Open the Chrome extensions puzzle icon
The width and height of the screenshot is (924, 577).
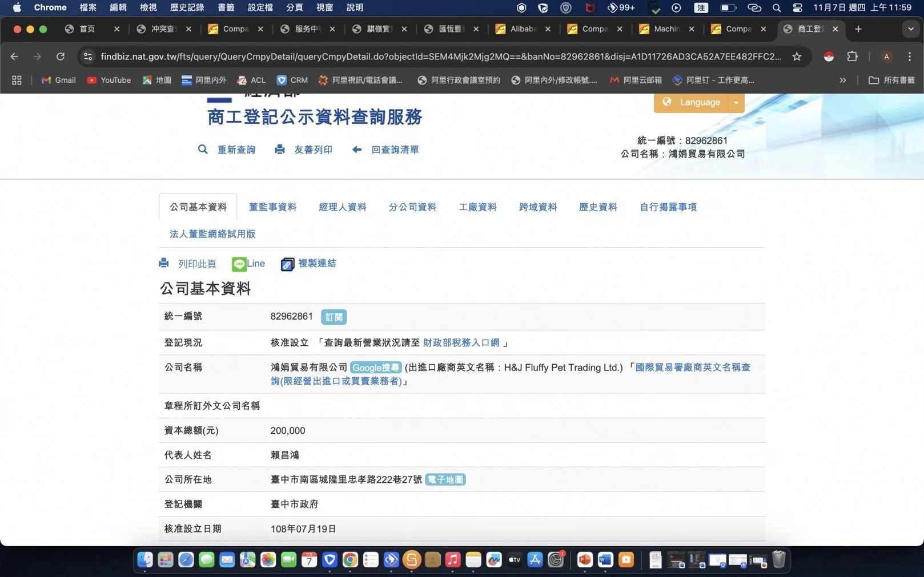coord(852,57)
